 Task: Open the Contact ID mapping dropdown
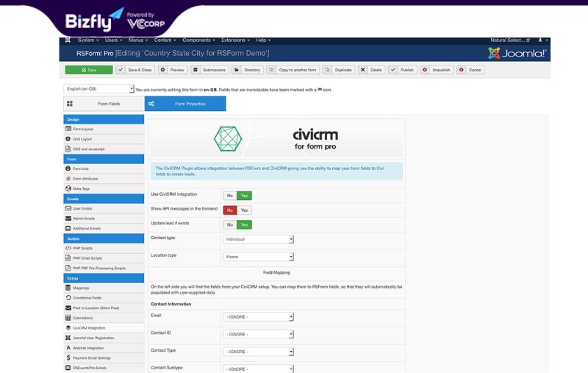[259, 334]
